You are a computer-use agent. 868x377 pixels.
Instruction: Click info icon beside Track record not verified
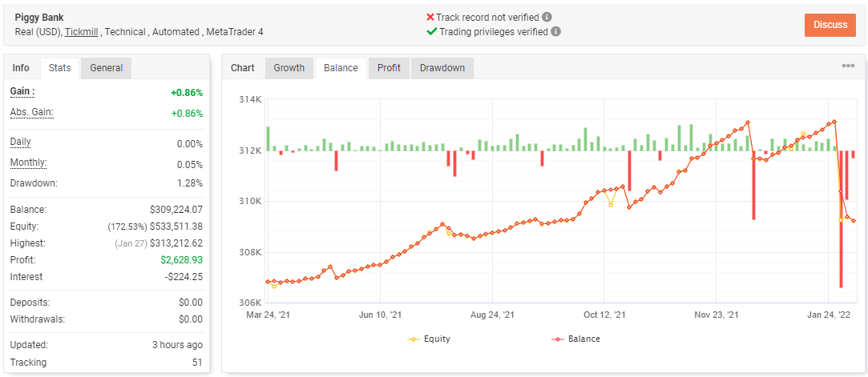547,17
